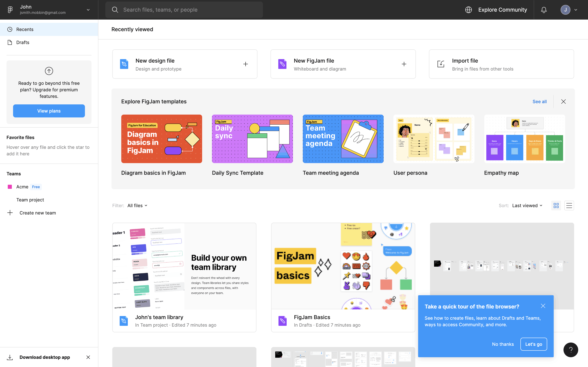The width and height of the screenshot is (588, 367).
Task: Select Team project under Acme
Action: 30,200
